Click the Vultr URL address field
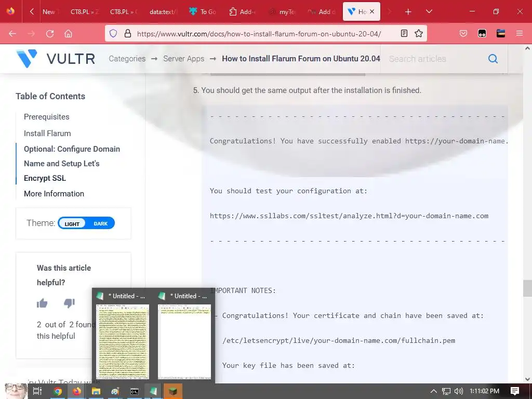Image resolution: width=532 pixels, height=399 pixels. point(259,34)
